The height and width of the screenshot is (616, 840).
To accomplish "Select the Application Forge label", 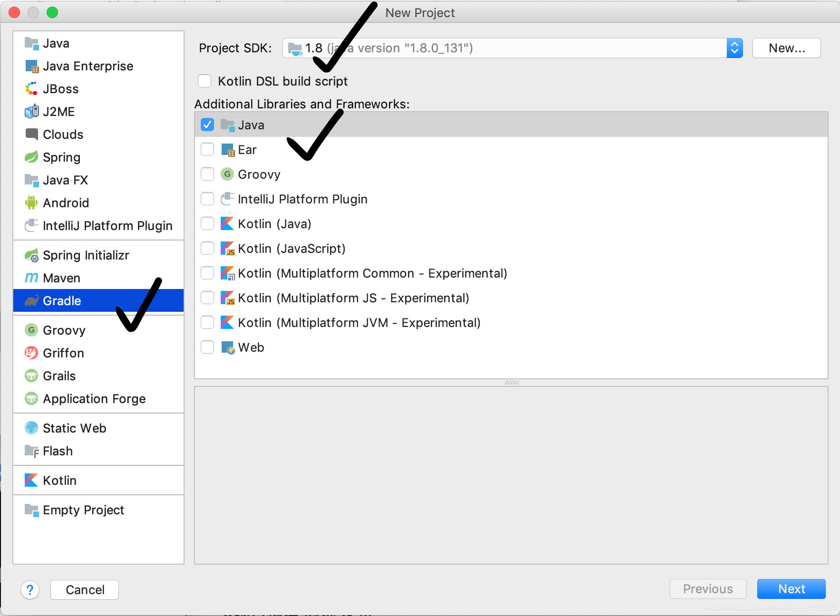I will [x=94, y=399].
